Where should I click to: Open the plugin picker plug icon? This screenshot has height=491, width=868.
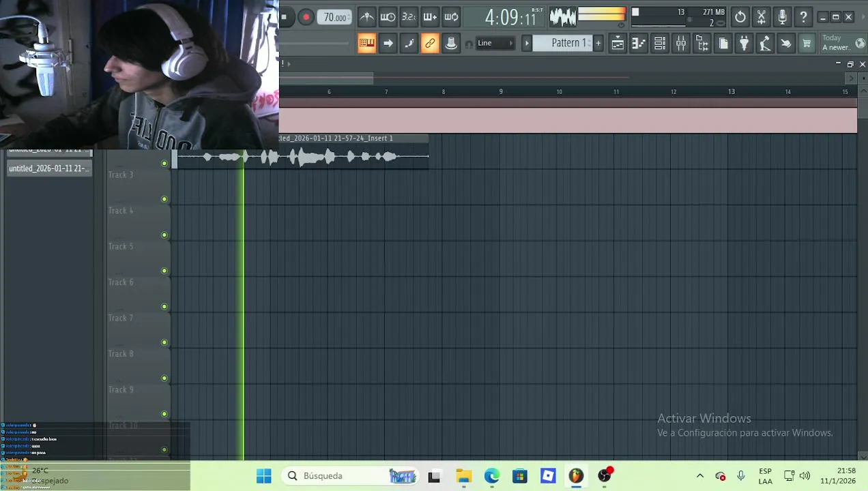pyautogui.click(x=744, y=44)
